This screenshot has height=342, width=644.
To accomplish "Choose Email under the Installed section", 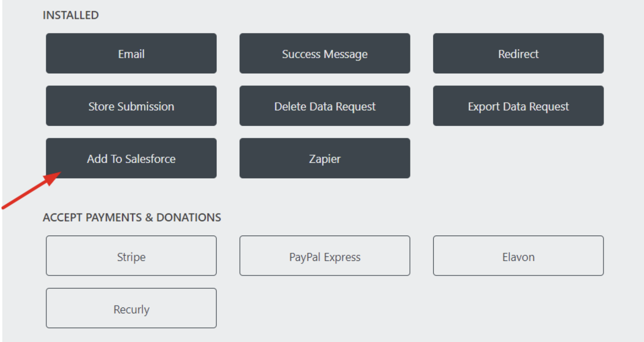I will [131, 54].
